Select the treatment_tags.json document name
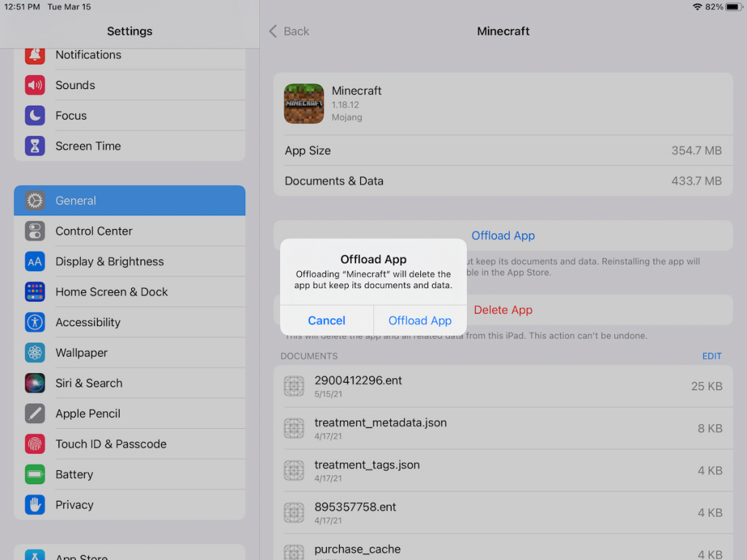The height and width of the screenshot is (560, 747). point(368,464)
